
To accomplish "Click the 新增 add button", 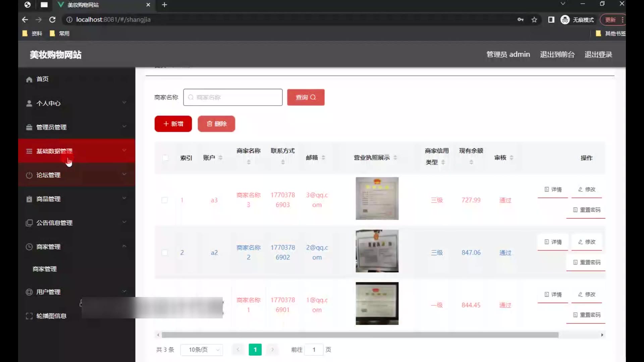I will pyautogui.click(x=173, y=124).
